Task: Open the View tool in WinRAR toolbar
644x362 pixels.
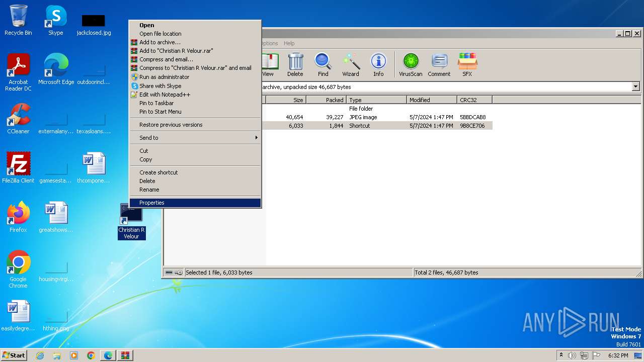Action: point(270,65)
